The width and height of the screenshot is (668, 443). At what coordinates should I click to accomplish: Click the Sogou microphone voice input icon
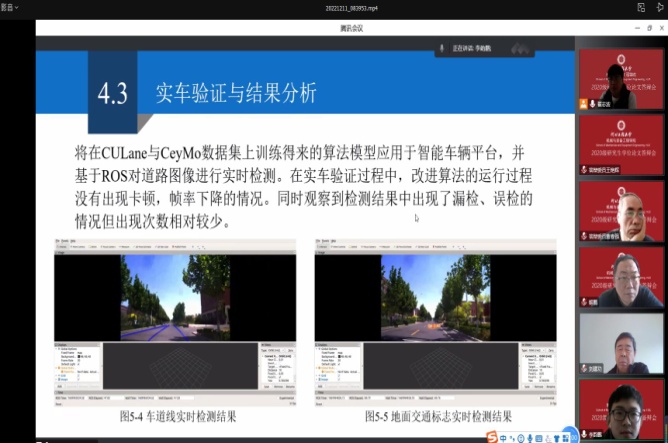pyautogui.click(x=532, y=437)
